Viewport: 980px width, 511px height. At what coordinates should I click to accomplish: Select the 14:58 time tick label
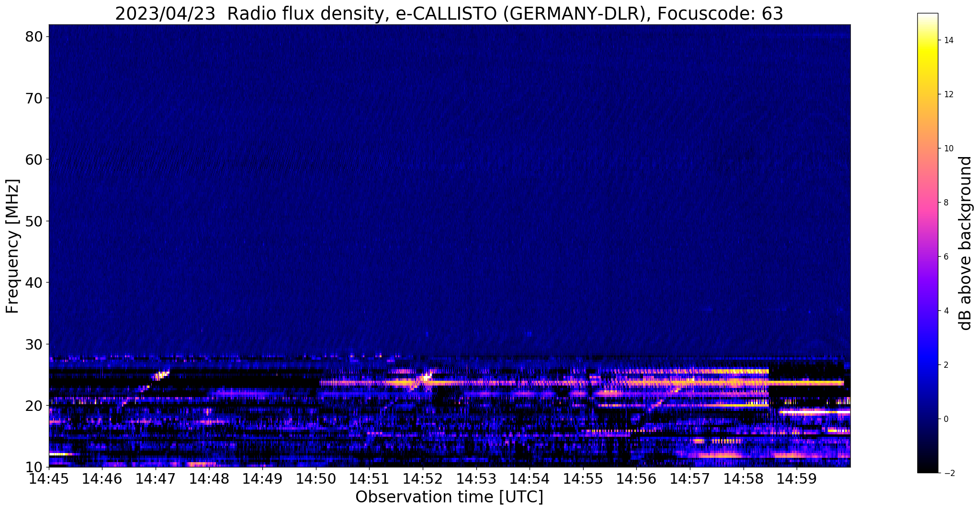(743, 479)
